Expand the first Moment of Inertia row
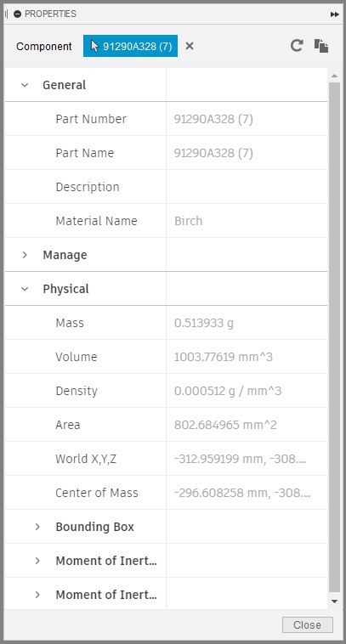 [x=37, y=561]
